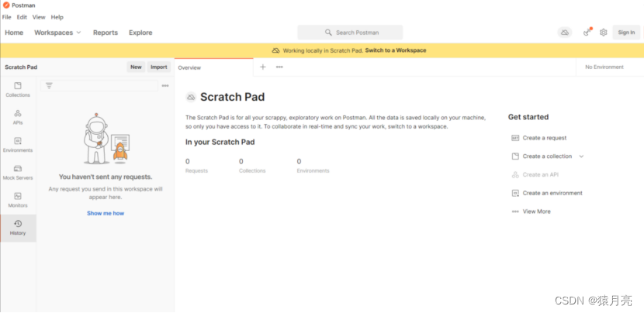Click the Sign In button
This screenshot has height=313, width=644.
click(x=626, y=33)
